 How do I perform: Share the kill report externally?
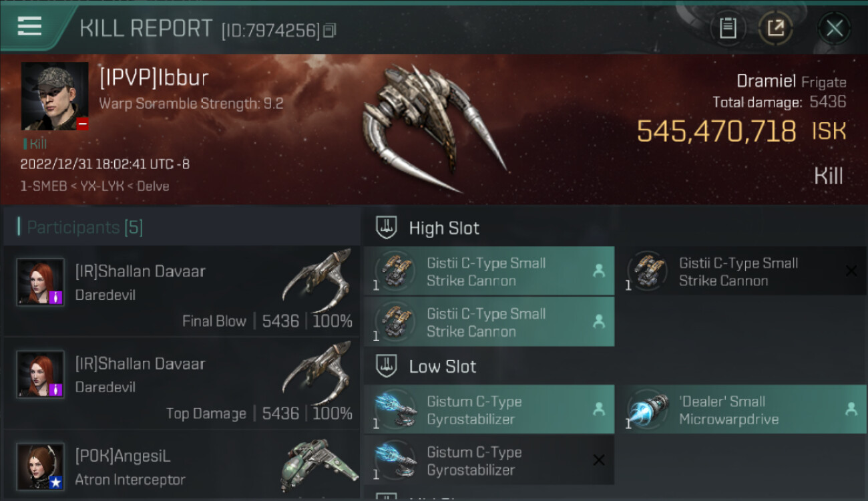(775, 28)
